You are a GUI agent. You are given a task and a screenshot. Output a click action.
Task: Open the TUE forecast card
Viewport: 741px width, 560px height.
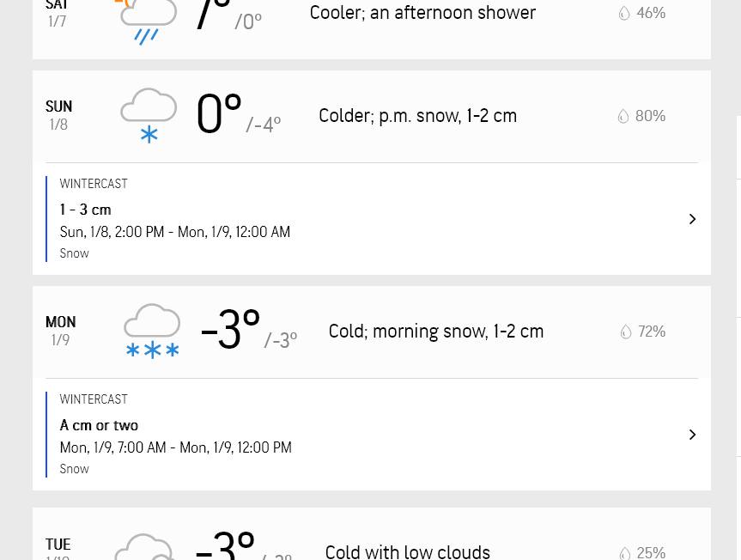(x=372, y=534)
